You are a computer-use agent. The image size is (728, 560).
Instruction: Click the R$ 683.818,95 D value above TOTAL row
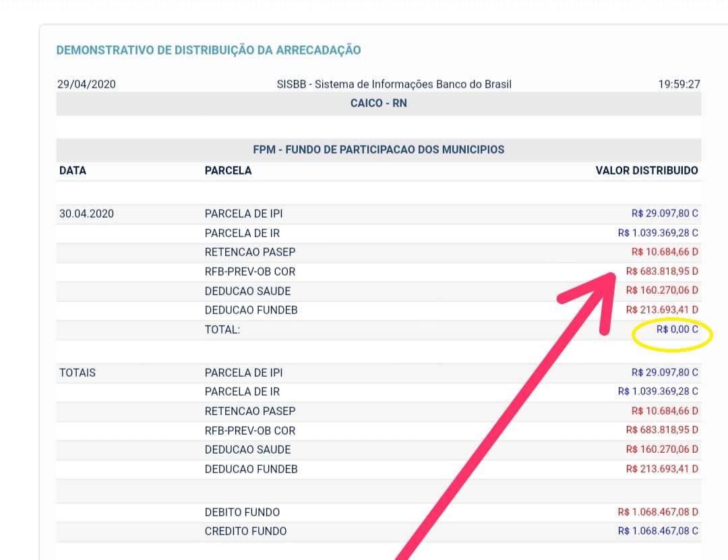(x=662, y=271)
